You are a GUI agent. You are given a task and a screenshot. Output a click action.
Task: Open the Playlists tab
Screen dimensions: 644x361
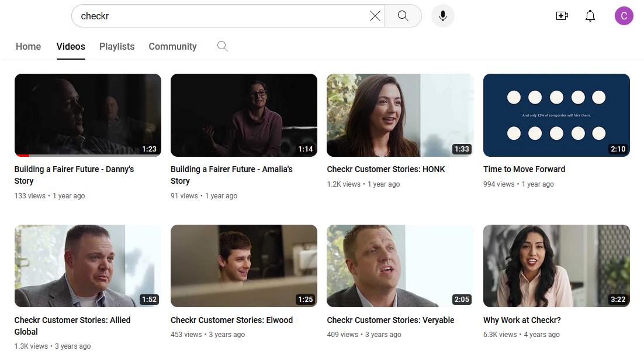point(117,46)
